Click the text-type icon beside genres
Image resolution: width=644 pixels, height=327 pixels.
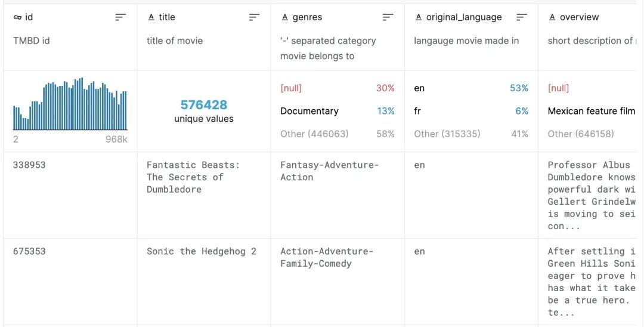pyautogui.click(x=284, y=17)
